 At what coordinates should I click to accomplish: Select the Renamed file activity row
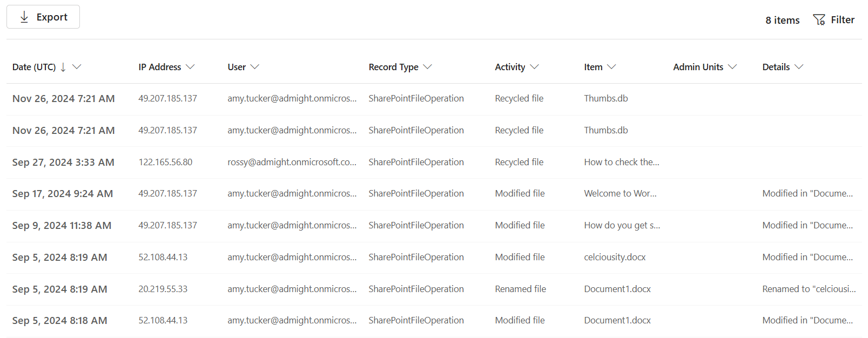coord(520,289)
